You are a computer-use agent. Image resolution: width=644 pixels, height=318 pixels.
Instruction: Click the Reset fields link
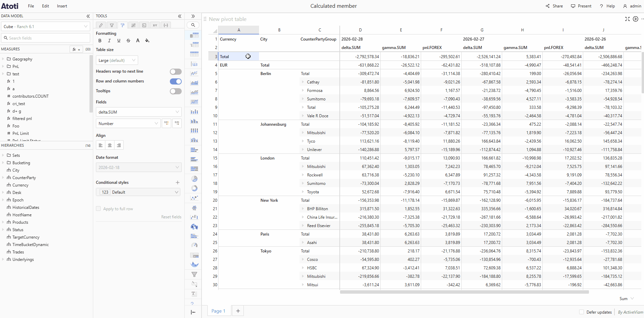tap(172, 217)
